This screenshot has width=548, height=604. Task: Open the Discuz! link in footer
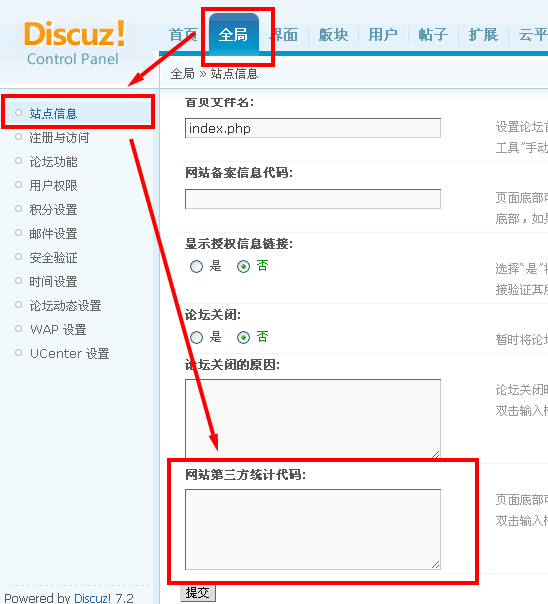coord(92,598)
